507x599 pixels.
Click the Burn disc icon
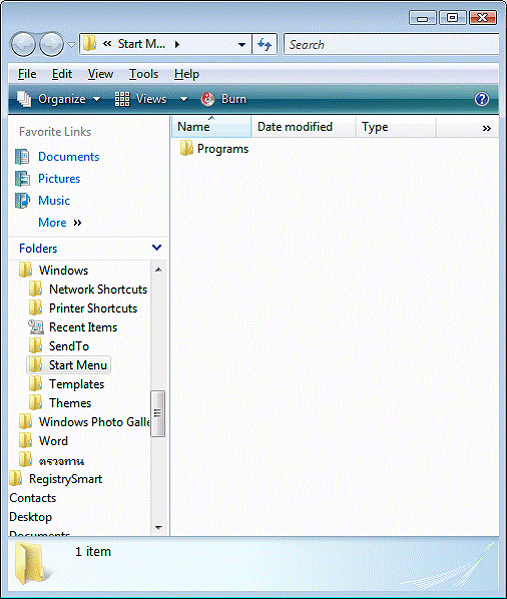208,99
